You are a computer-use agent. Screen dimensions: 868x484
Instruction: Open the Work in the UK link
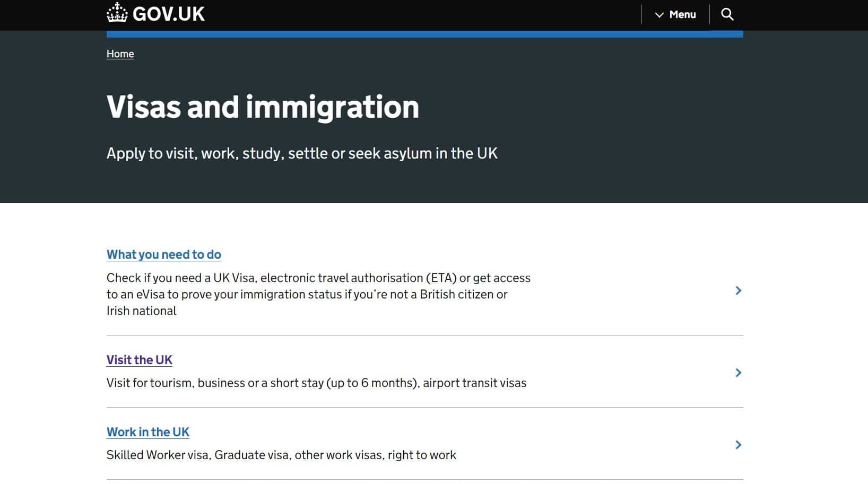(x=148, y=432)
